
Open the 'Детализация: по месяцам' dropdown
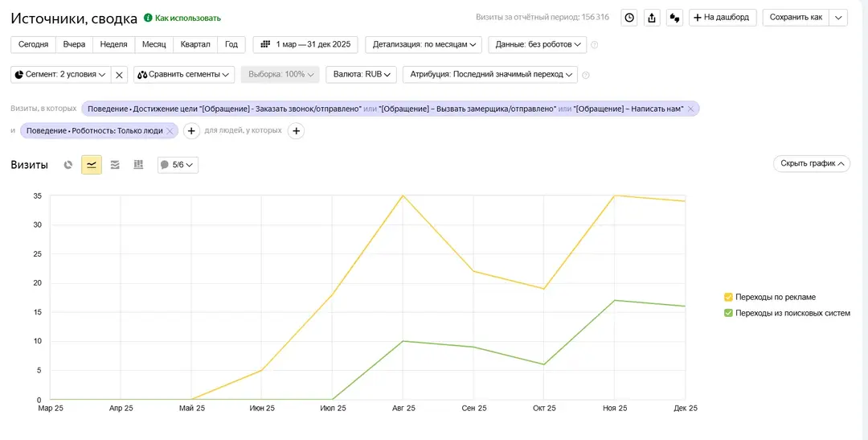(x=424, y=45)
